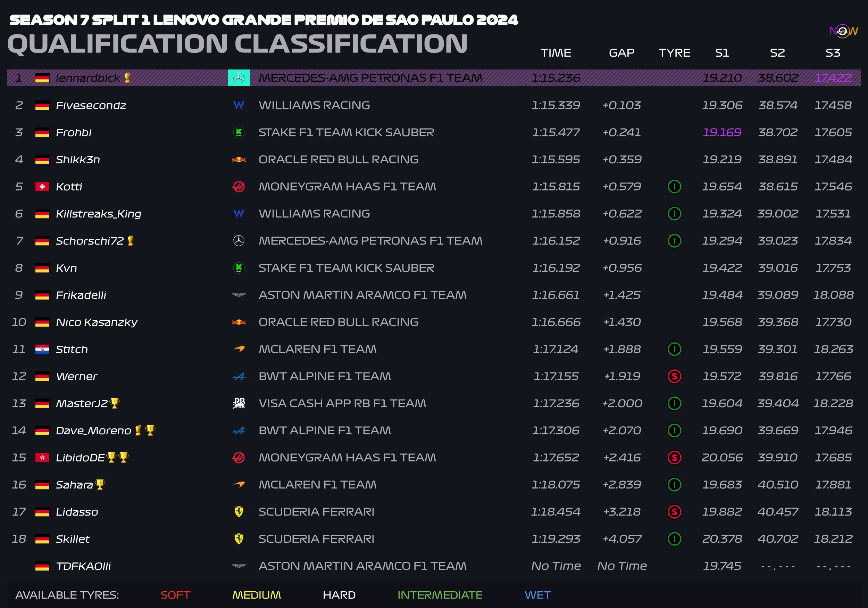Click the Swiss flag next to Kotti
Viewport: 868px width, 608px height.
click(x=42, y=187)
